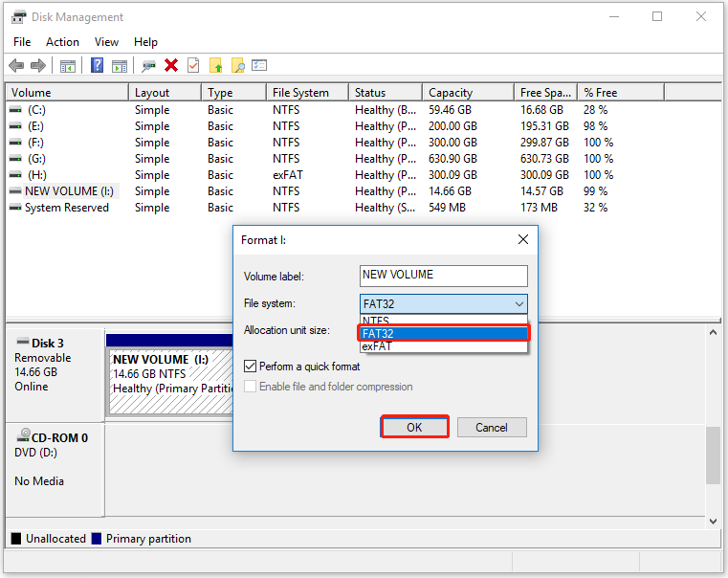Sort by % Free column header
The image size is (728, 578).
(x=621, y=93)
